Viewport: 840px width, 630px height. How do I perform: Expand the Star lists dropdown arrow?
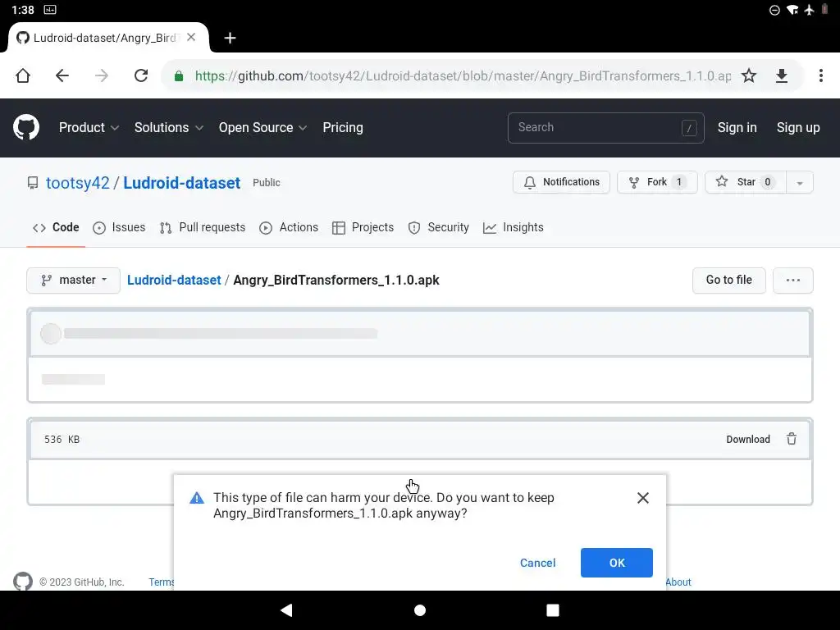(x=800, y=183)
